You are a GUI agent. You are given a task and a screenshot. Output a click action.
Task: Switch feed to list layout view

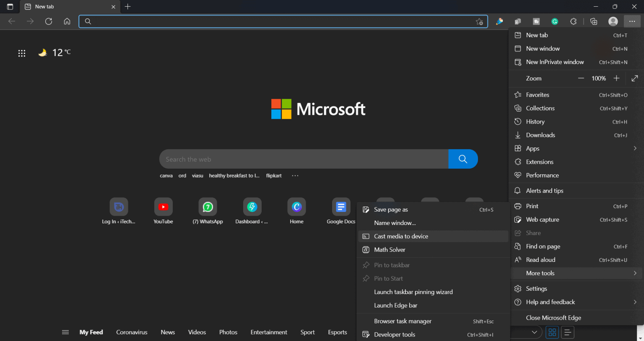(567, 332)
